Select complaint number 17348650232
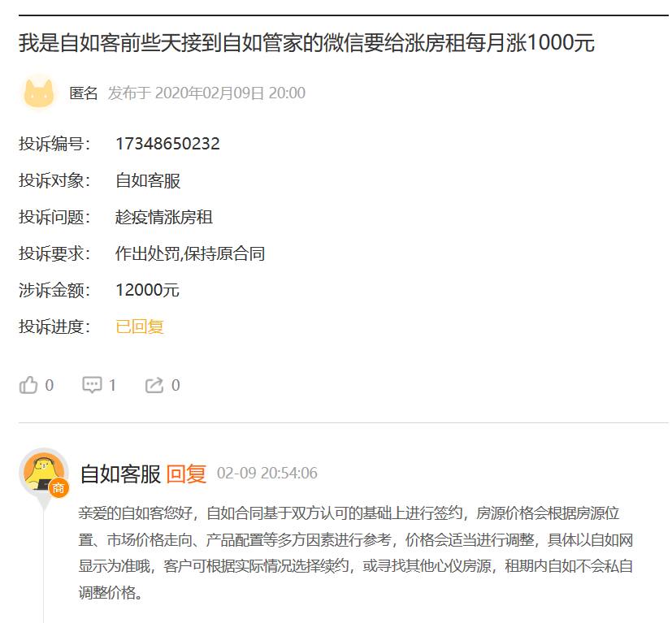The image size is (672, 623). [167, 144]
